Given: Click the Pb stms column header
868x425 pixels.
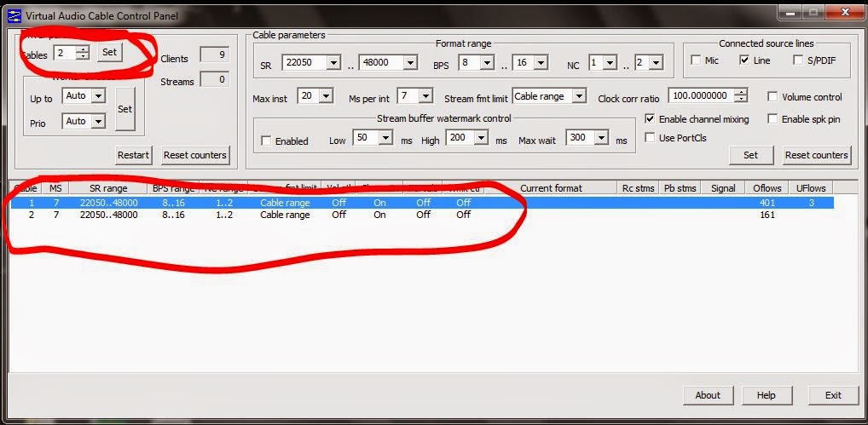Looking at the screenshot, I should point(680,188).
